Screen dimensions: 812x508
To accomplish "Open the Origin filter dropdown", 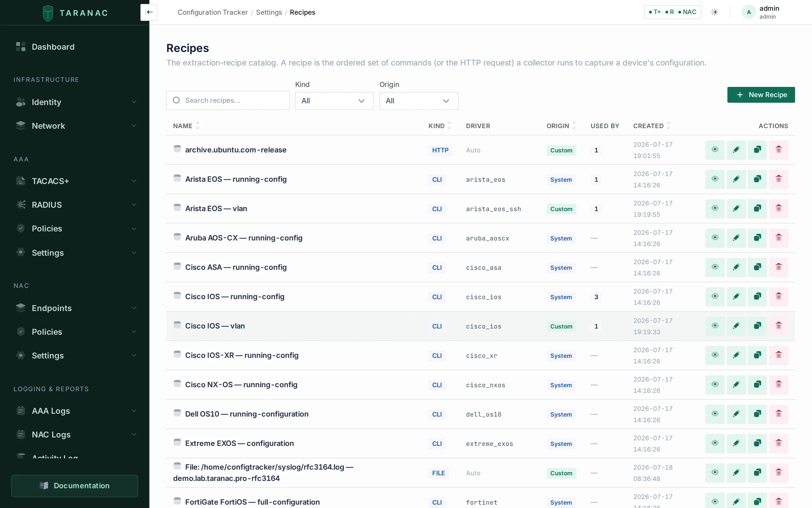I will (x=418, y=101).
